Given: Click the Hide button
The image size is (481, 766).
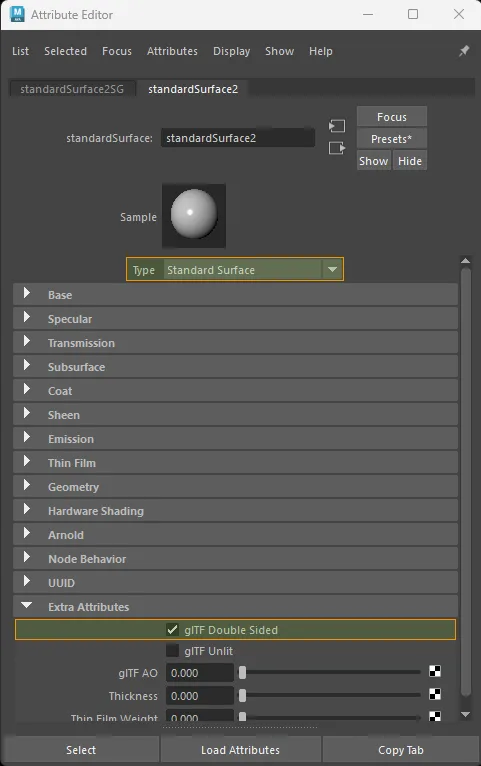Looking at the screenshot, I should tap(410, 161).
